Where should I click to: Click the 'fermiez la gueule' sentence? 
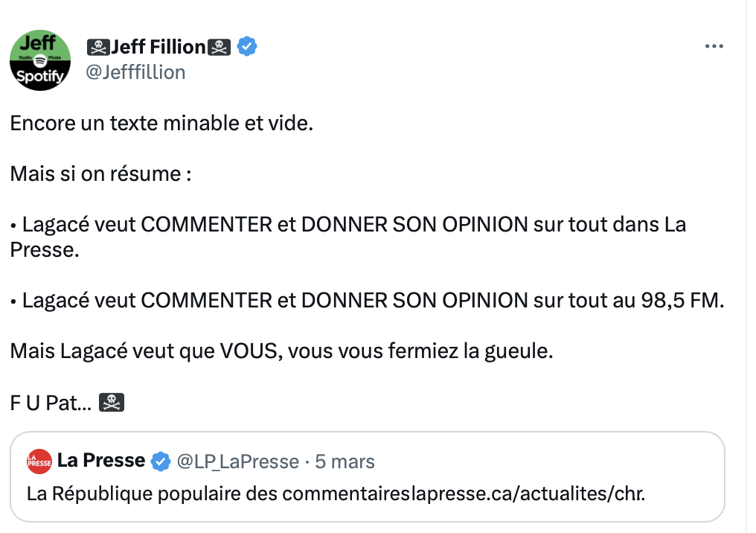pyautogui.click(x=281, y=351)
